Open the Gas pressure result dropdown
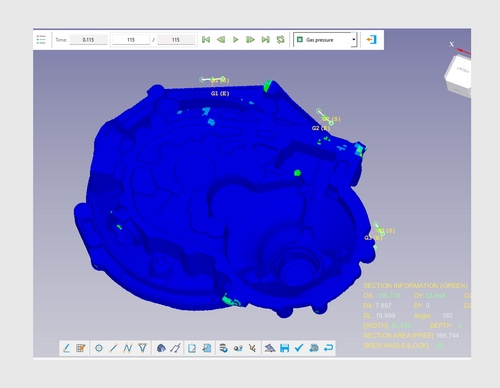Screen dimensions: 500x388 pos(325,40)
